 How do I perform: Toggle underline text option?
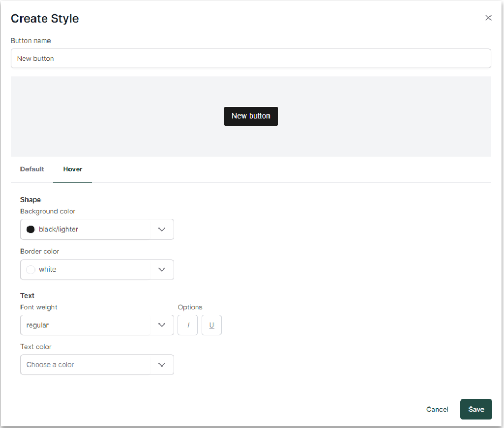tap(211, 325)
